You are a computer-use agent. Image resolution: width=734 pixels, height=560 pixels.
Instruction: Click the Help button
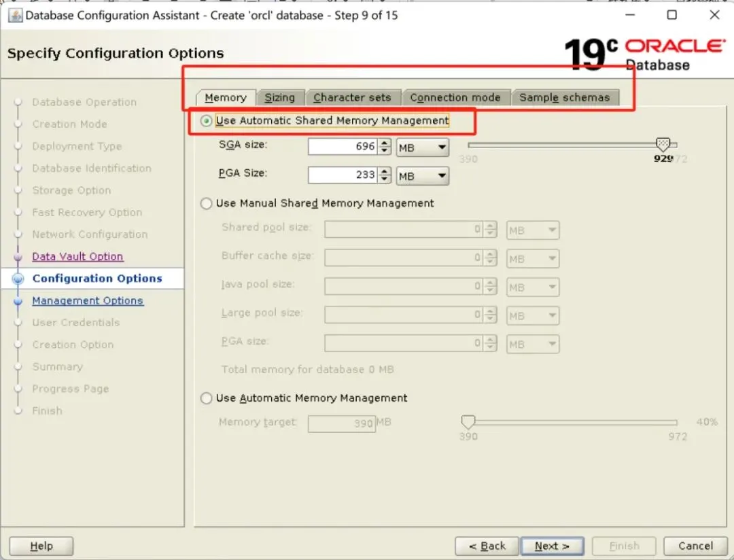[x=41, y=546]
